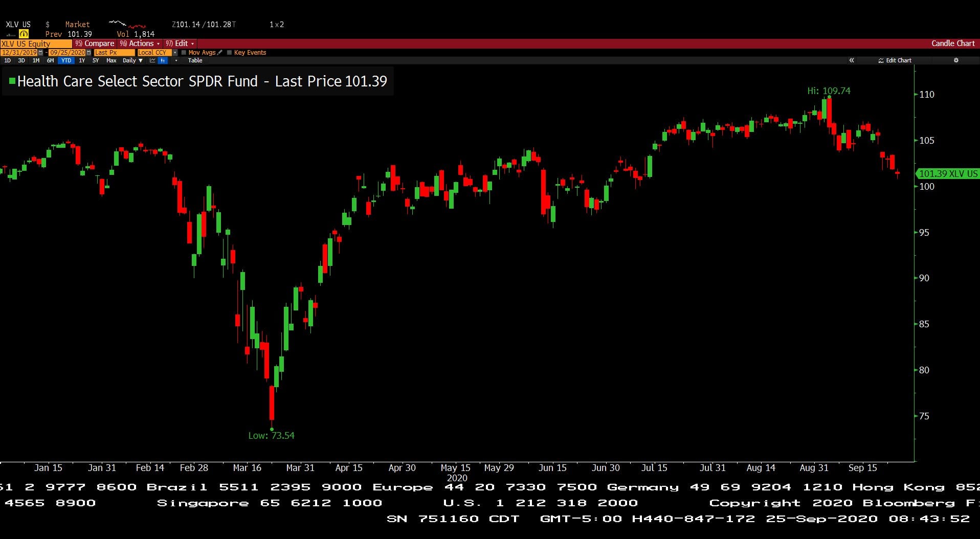Switch to Table view

(195, 60)
